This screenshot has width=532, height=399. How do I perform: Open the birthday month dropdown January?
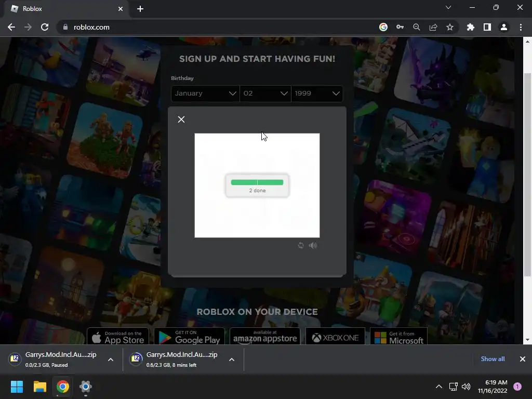[x=205, y=94]
